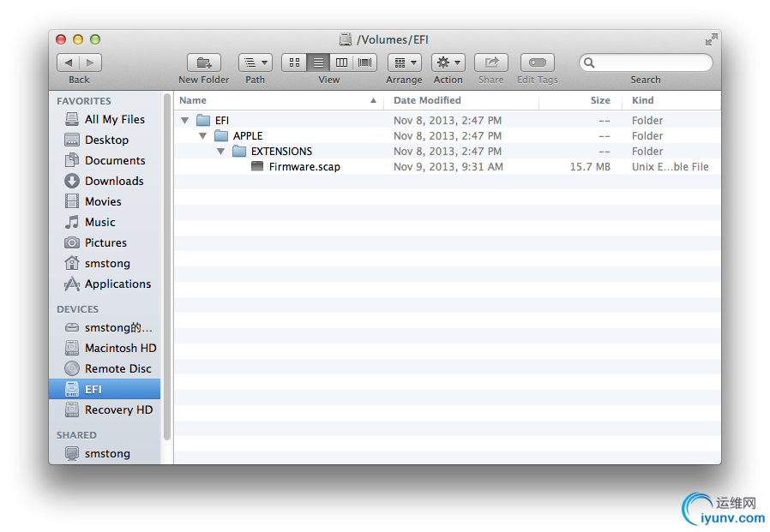The height and width of the screenshot is (532, 770).
Task: Select the smstong的... device in the sidebar
Action: click(105, 327)
